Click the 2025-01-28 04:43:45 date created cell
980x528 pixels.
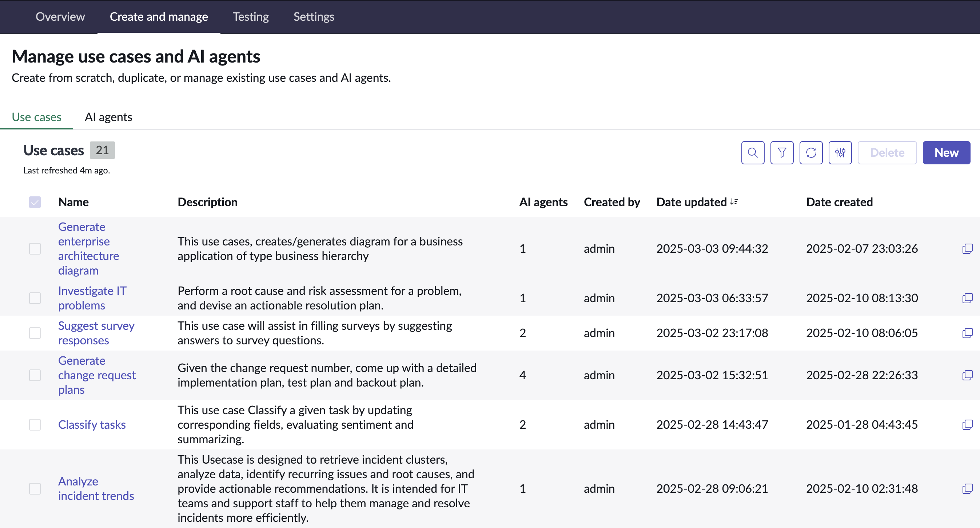coord(862,424)
